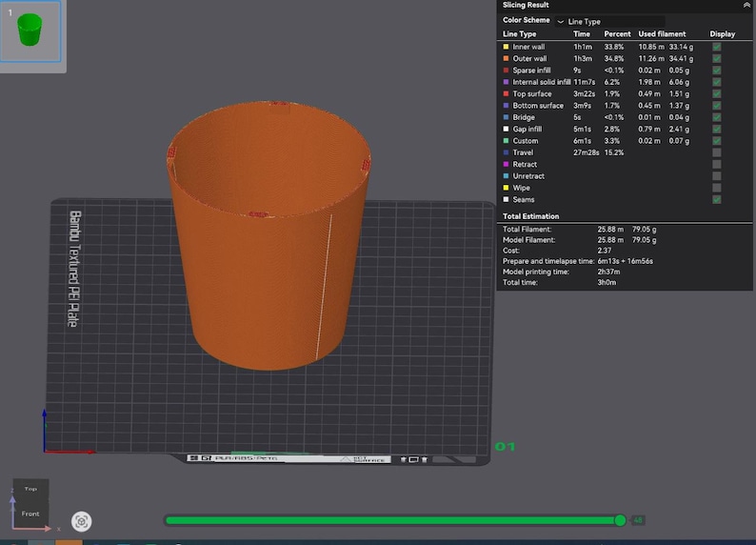Viewport: 756px width, 545px height.
Task: Collapse the Slicing Result panel chevron
Action: pos(746,5)
